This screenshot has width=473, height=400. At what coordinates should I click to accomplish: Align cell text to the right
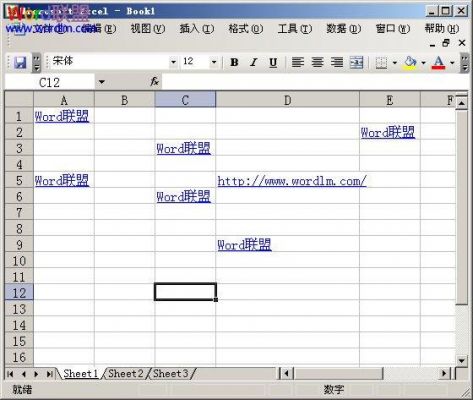tap(337, 62)
